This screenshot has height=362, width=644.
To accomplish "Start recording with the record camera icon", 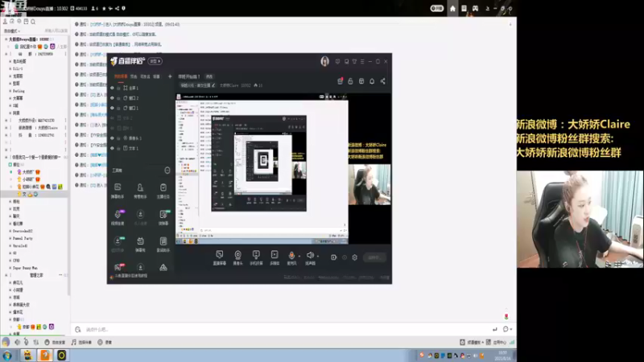I will (333, 257).
